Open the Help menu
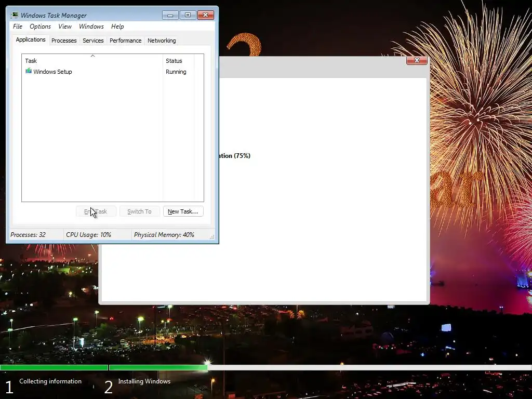The image size is (532, 399). tap(117, 26)
